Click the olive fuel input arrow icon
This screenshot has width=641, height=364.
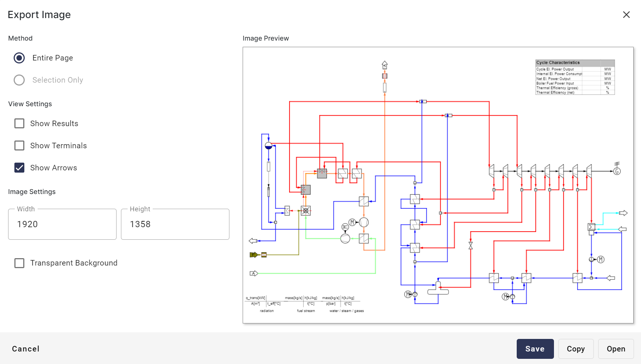(254, 254)
